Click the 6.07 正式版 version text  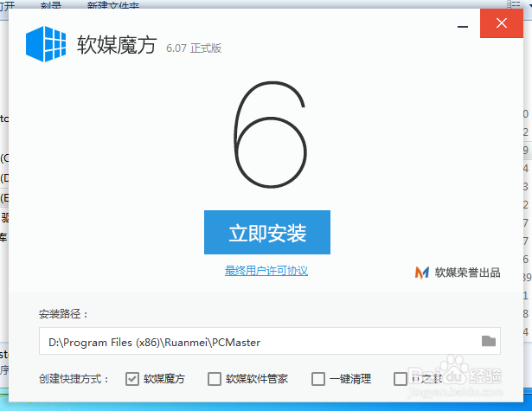tap(194, 48)
